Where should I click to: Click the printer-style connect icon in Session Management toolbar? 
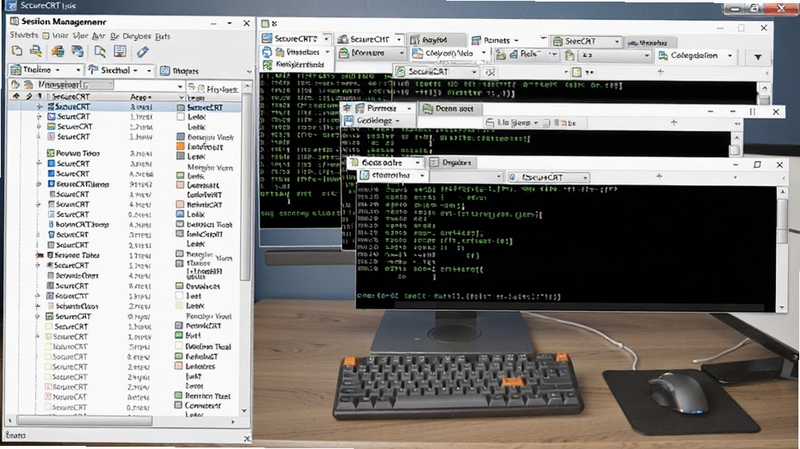36,51
